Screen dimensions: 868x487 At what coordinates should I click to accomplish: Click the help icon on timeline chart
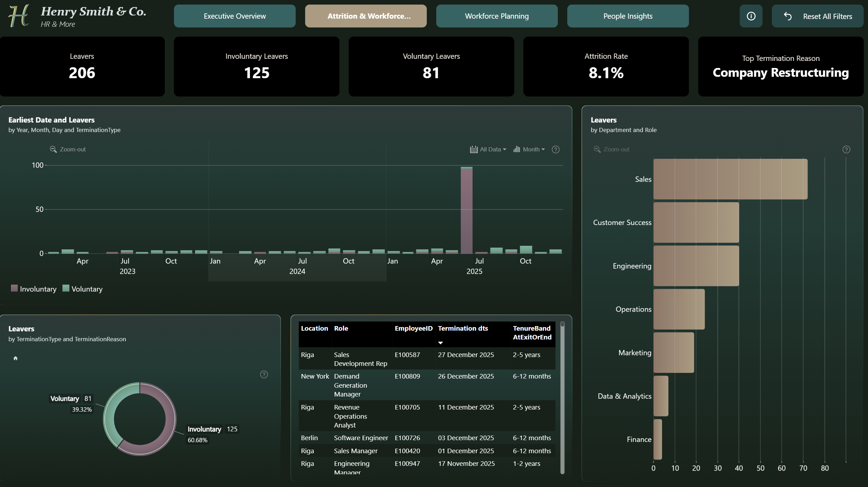[x=556, y=150]
